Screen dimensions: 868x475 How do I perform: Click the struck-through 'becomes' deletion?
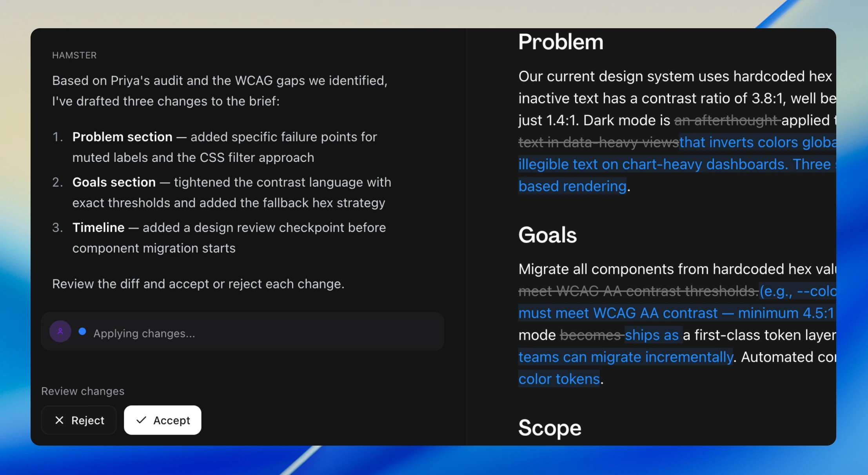pyautogui.click(x=591, y=335)
